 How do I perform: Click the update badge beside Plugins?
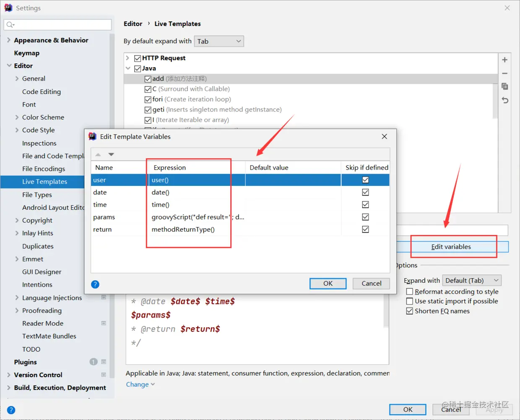coord(94,362)
